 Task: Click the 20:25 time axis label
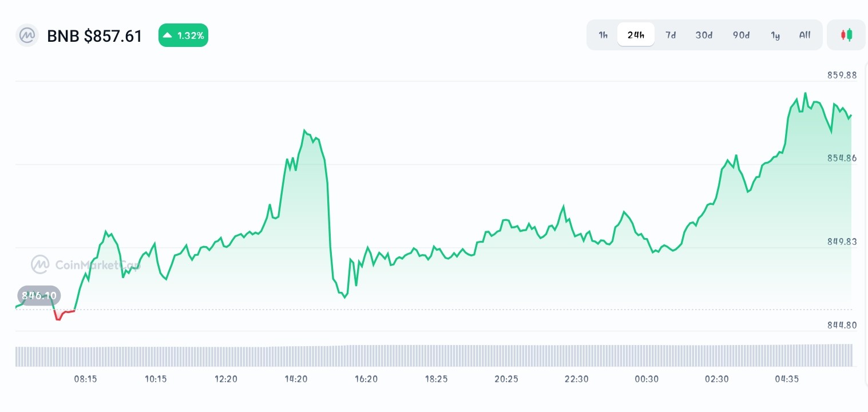pos(506,379)
